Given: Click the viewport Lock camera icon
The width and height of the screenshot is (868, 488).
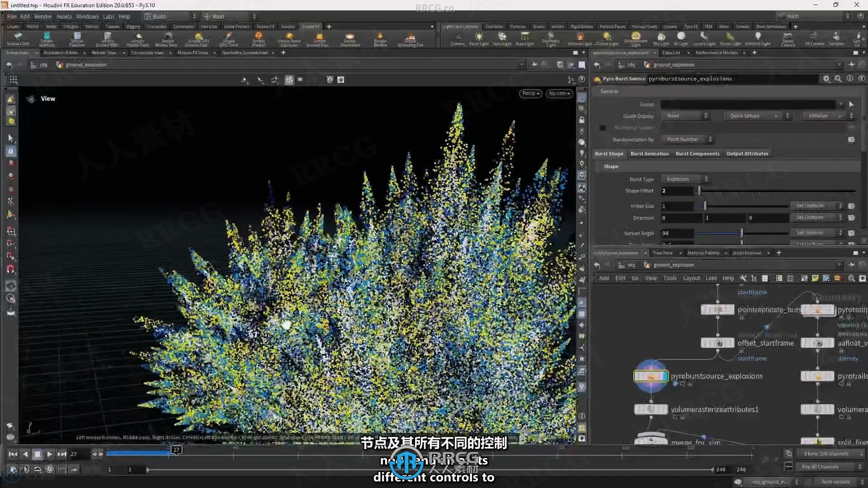Looking at the screenshot, I should tap(582, 120).
